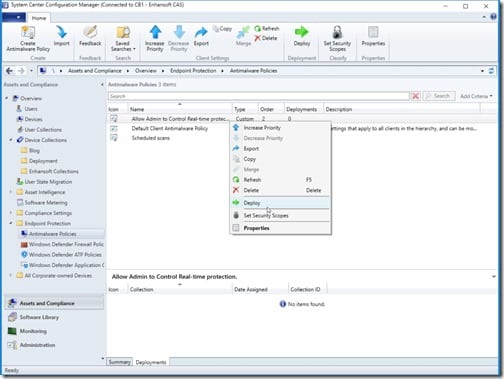
Task: Click the ribbon help icon
Action: point(493,17)
